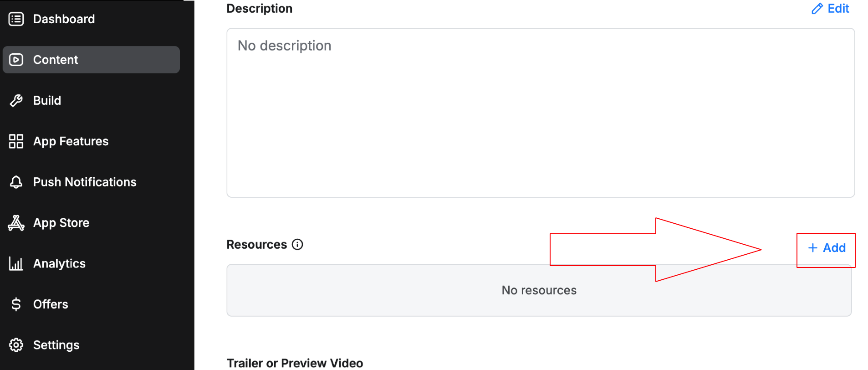
Task: Click the Content play icon in sidebar
Action: (16, 60)
